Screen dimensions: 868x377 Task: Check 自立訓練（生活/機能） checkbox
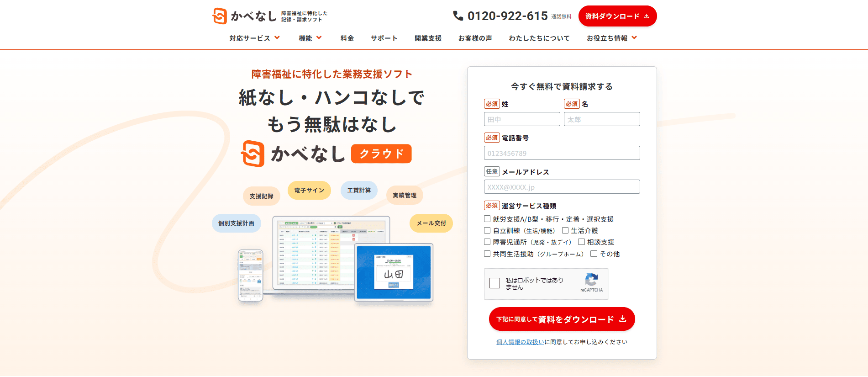pos(487,230)
